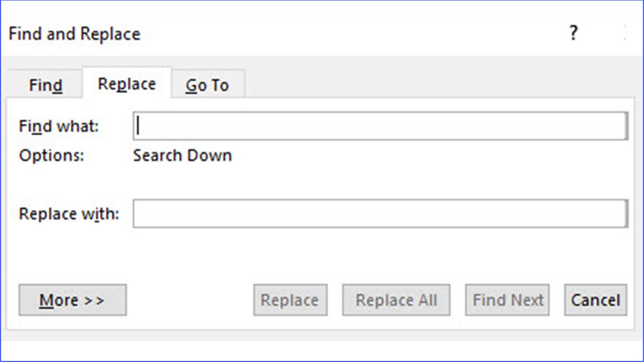Click the dialog close control top right
The image size is (644, 362).
click(x=625, y=33)
